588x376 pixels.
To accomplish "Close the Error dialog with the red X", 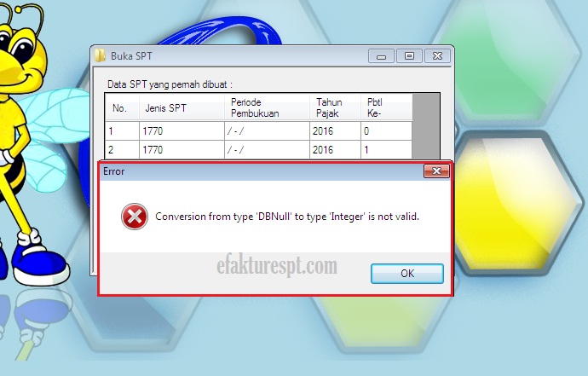I will 436,171.
